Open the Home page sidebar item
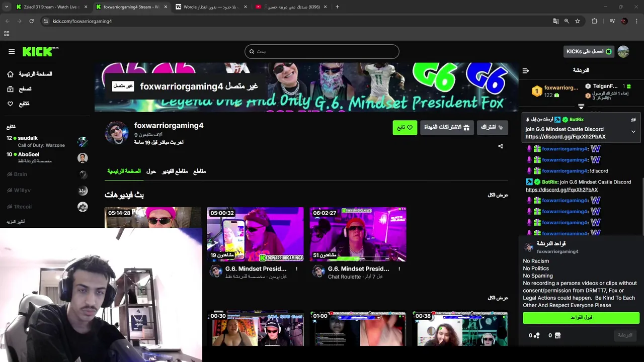Viewport: 644px width, 362px height. [x=30, y=74]
